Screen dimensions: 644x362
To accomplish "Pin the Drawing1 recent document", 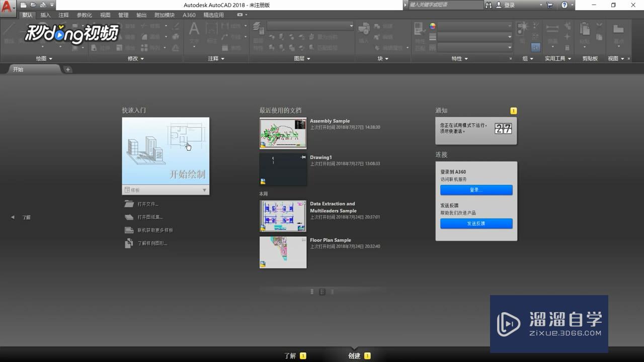I will [303, 157].
